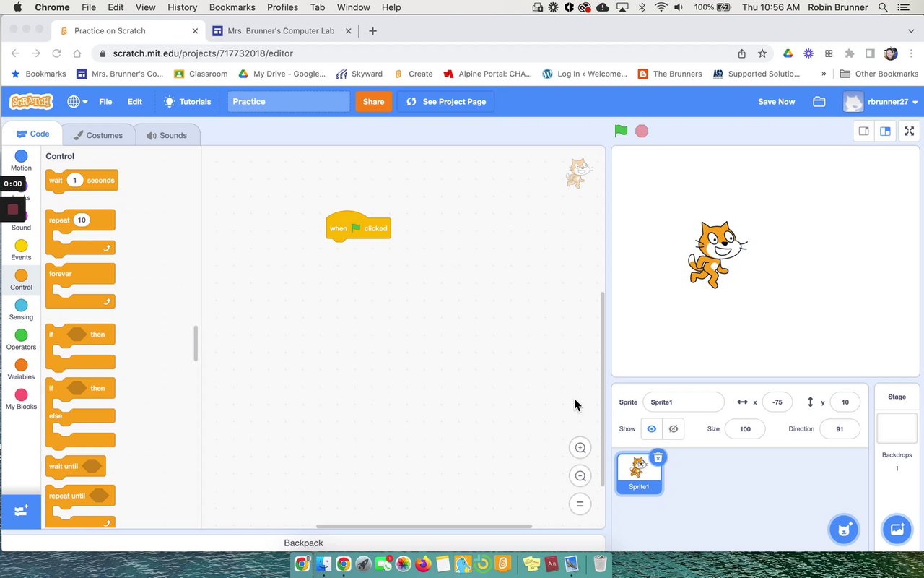Screen dimensions: 924x578
Task: Click the project title Practice field
Action: tap(289, 102)
